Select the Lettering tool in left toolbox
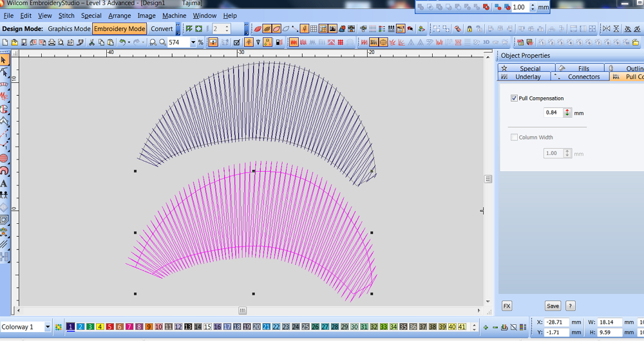 tap(4, 183)
